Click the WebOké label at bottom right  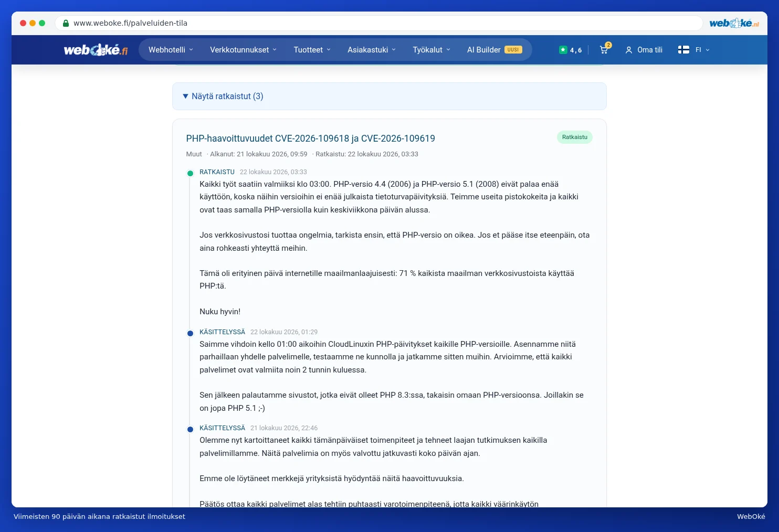[x=751, y=517]
